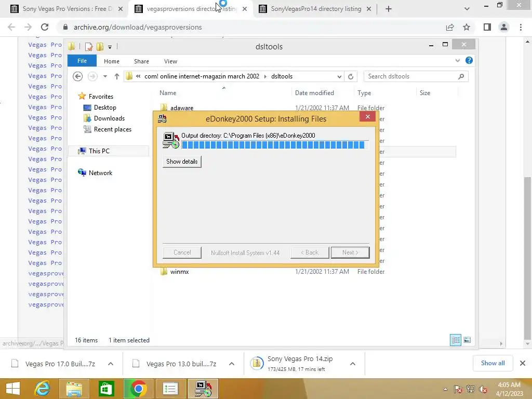Open the View ribbon tab
Screen dimensions: 532x399
tap(170, 61)
